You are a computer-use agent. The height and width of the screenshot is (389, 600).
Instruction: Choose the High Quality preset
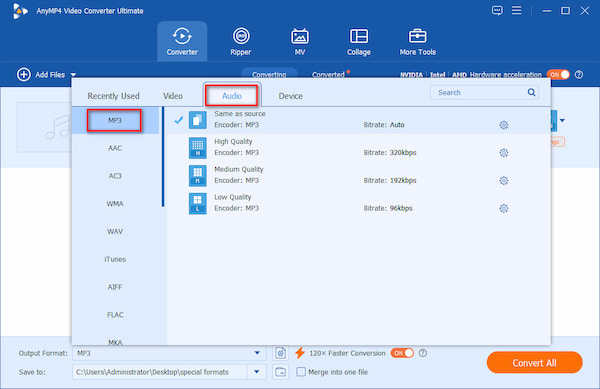pos(359,148)
